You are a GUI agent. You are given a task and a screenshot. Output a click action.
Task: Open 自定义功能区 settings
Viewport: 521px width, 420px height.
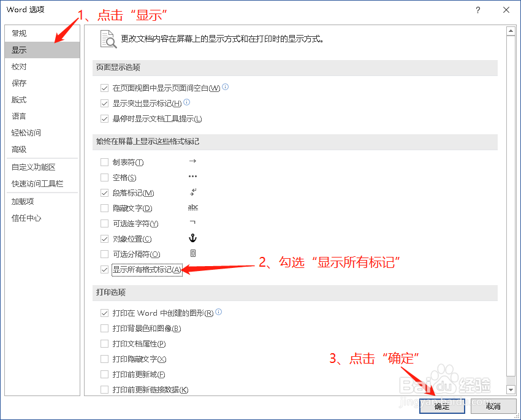[x=42, y=167]
